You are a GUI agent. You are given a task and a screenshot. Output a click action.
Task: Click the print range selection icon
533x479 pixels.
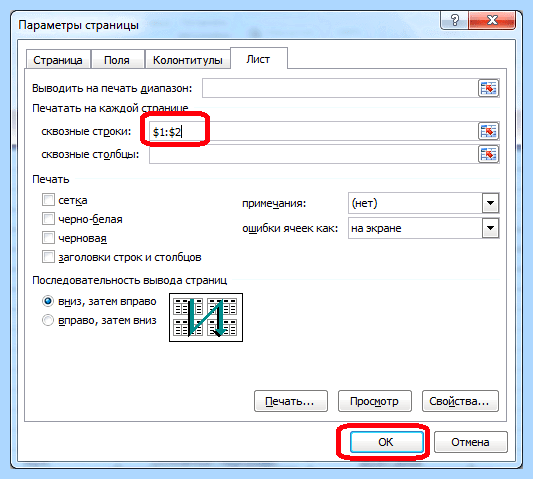pos(488,88)
